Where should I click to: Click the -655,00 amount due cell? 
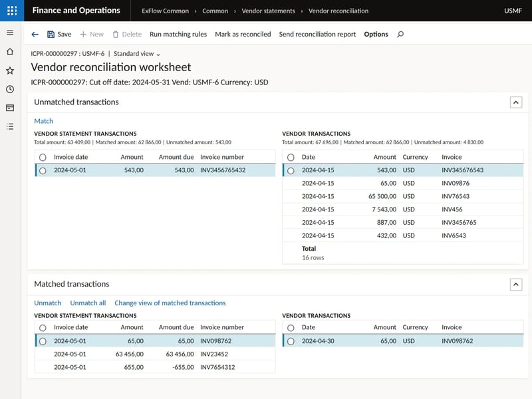coord(184,367)
